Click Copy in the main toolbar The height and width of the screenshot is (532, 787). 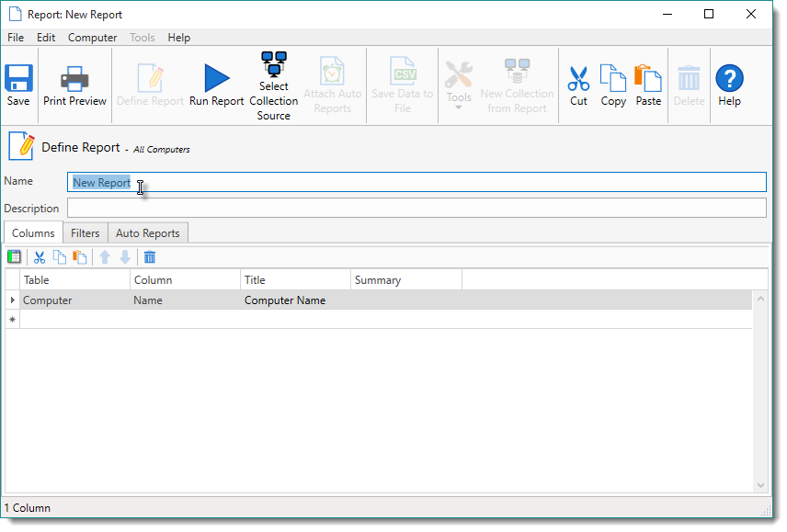pos(613,85)
